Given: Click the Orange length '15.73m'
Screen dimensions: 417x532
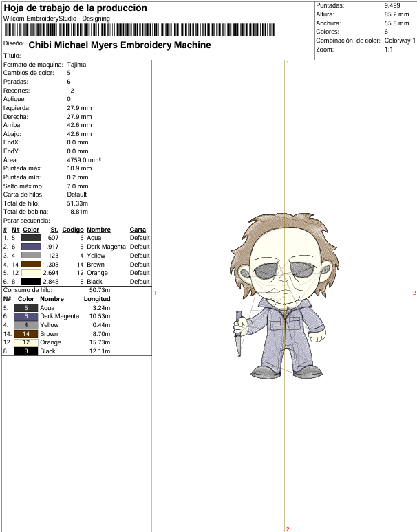Looking at the screenshot, I should tap(100, 342).
